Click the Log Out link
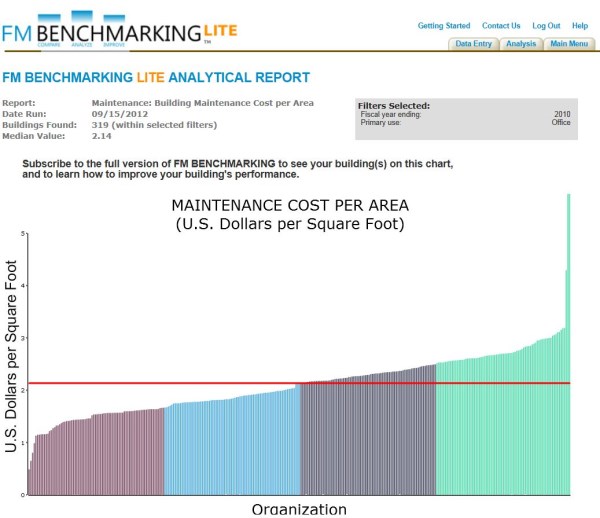This screenshot has width=600, height=518. coord(546,26)
